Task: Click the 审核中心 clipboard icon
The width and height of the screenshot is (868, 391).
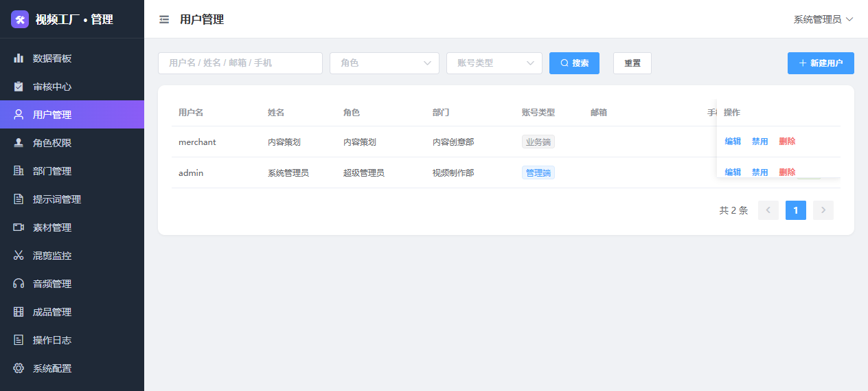Action: [x=19, y=87]
